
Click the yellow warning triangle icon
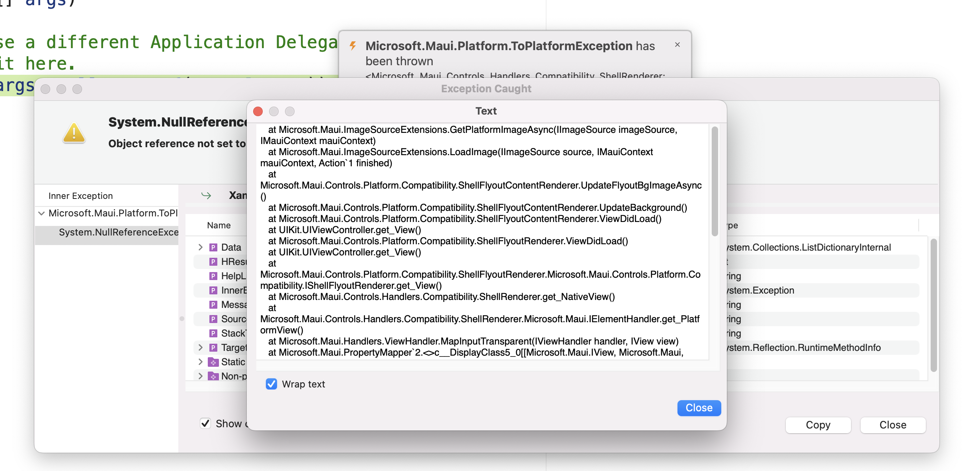(x=74, y=134)
